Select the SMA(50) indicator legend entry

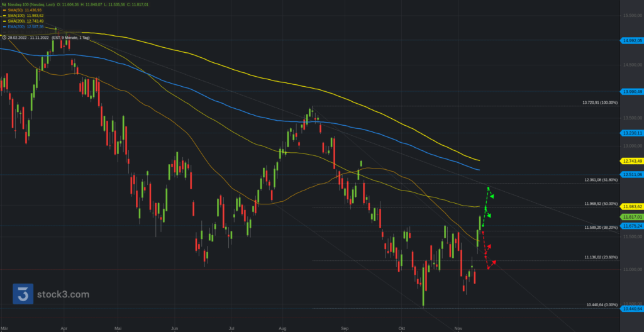[x=25, y=10]
